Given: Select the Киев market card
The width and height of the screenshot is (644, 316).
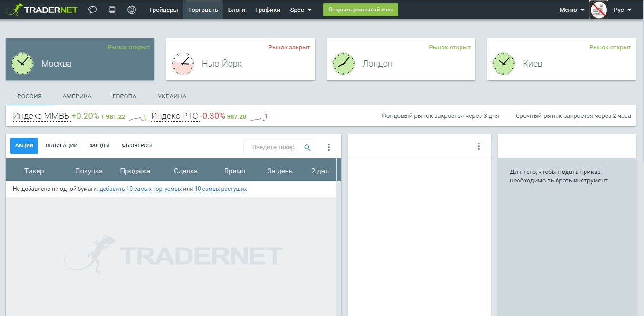Looking at the screenshot, I should (x=561, y=59).
